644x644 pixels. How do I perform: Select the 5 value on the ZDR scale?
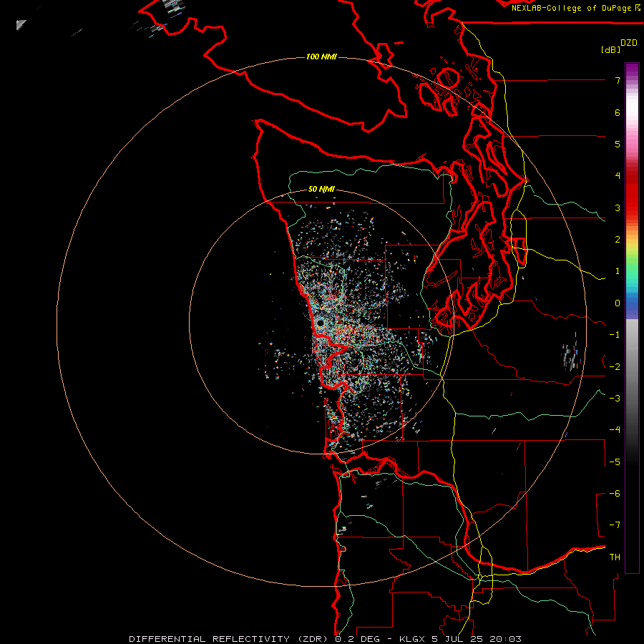tap(618, 144)
